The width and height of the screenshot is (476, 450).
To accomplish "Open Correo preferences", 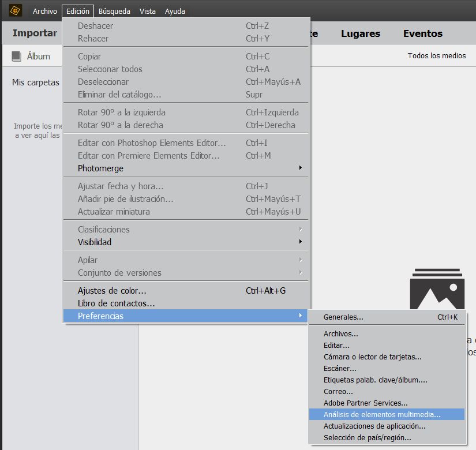I will click(x=387, y=391).
